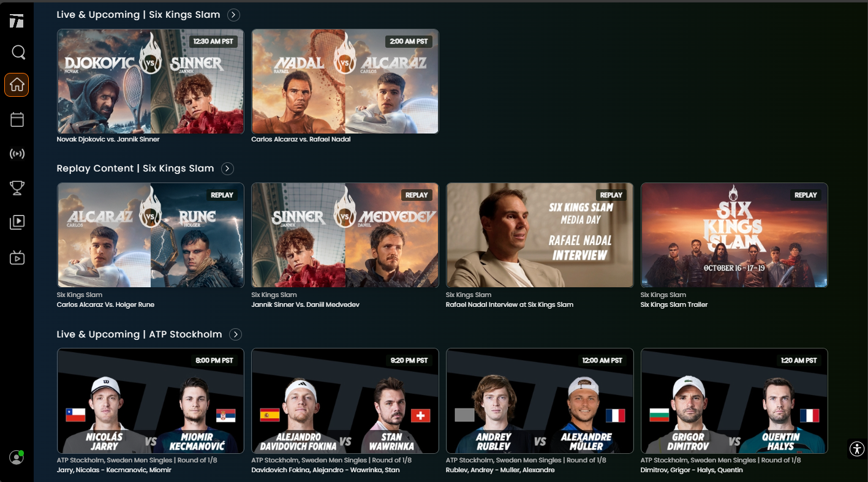Screen dimensions: 868x482
Task: Open Sinner vs Medvedev replay thumbnail
Action: click(x=345, y=235)
